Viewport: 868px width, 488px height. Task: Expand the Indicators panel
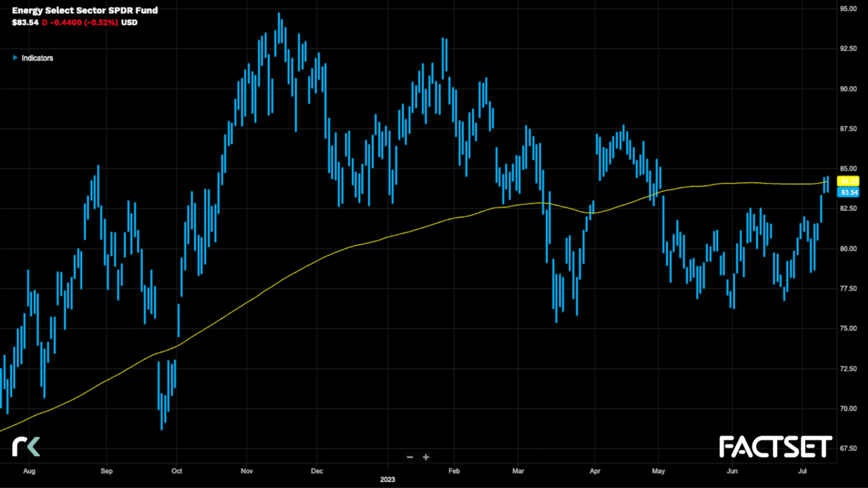click(x=37, y=58)
